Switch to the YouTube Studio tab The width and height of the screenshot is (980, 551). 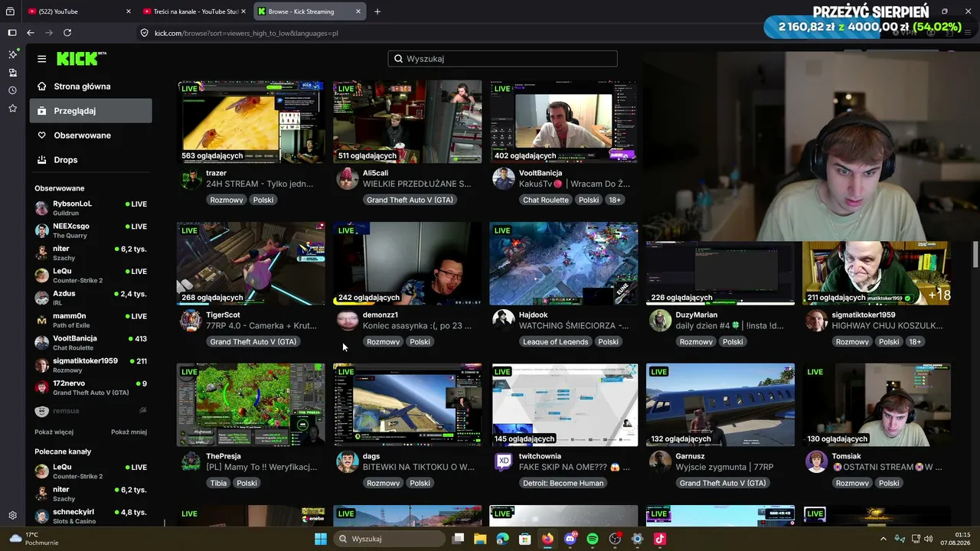click(x=195, y=11)
